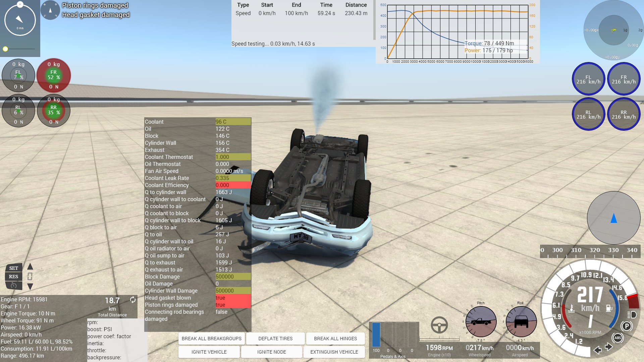Select the FL tire load gauge

click(18, 75)
